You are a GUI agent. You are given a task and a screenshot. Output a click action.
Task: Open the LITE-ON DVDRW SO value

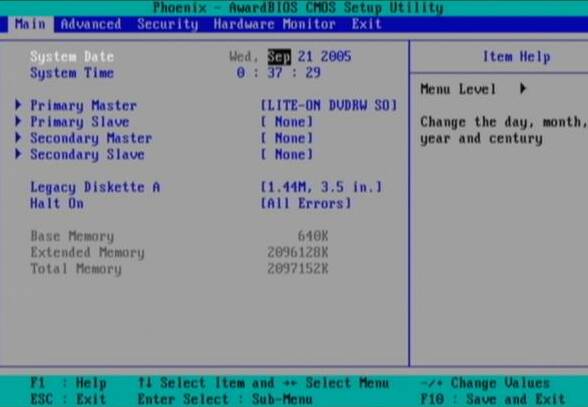(x=328, y=105)
